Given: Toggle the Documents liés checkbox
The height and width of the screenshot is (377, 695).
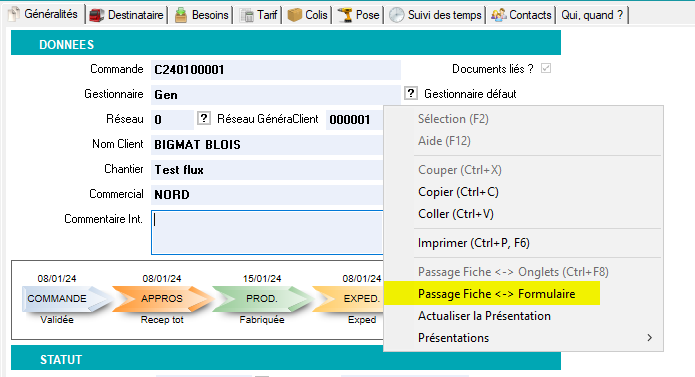Looking at the screenshot, I should coord(546,69).
